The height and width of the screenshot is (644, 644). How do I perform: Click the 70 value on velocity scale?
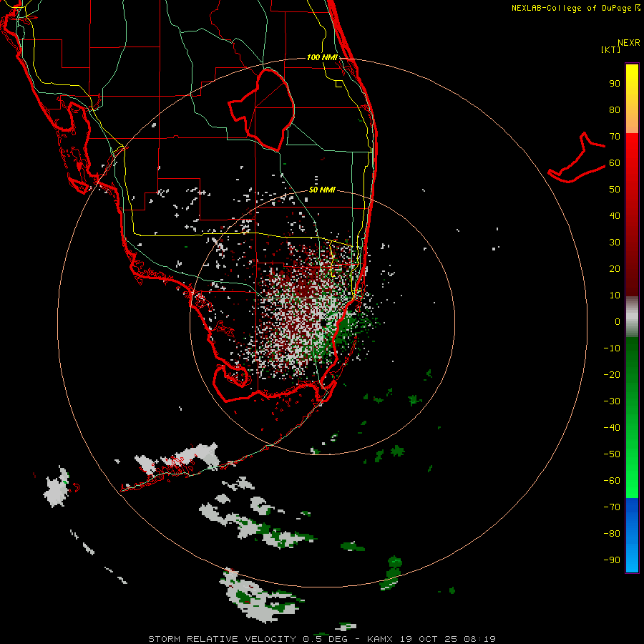[615, 137]
